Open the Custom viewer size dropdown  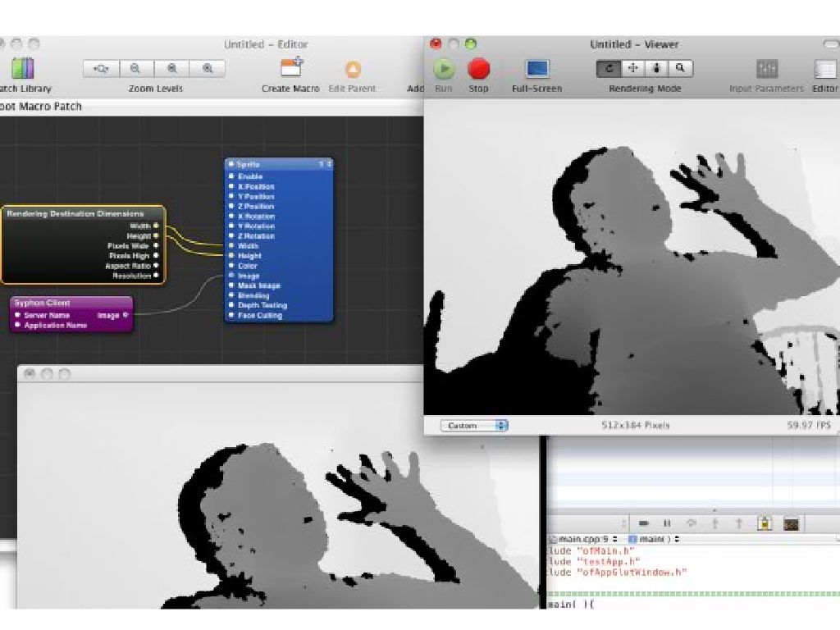(474, 426)
